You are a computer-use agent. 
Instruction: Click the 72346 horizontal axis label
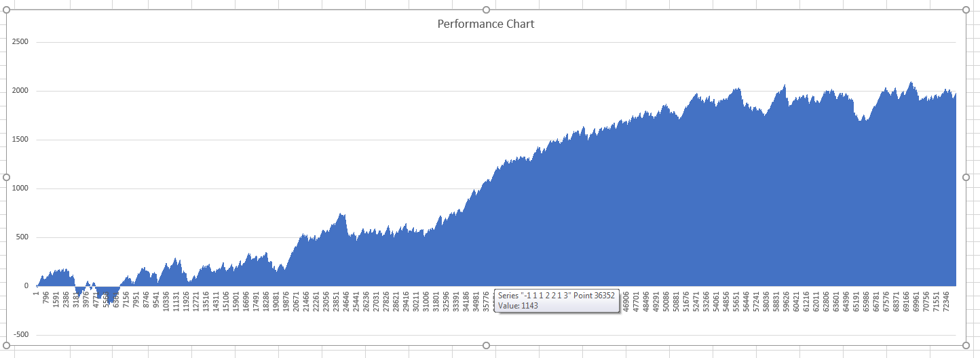coord(947,302)
